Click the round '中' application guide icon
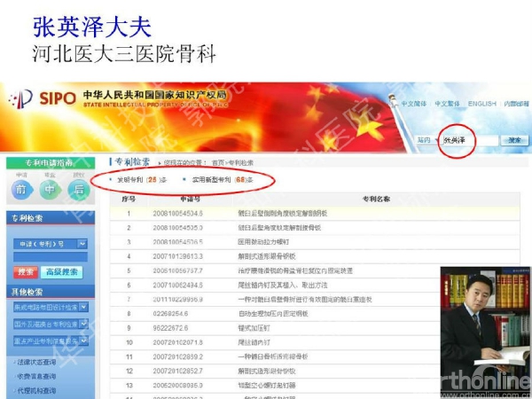Viewport: 532px width, 399px height. pyautogui.click(x=50, y=189)
